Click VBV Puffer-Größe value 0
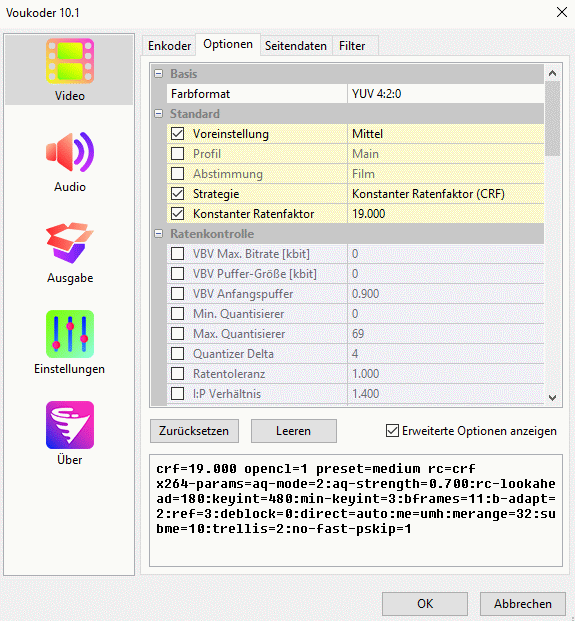The width and height of the screenshot is (575, 621). coord(446,273)
